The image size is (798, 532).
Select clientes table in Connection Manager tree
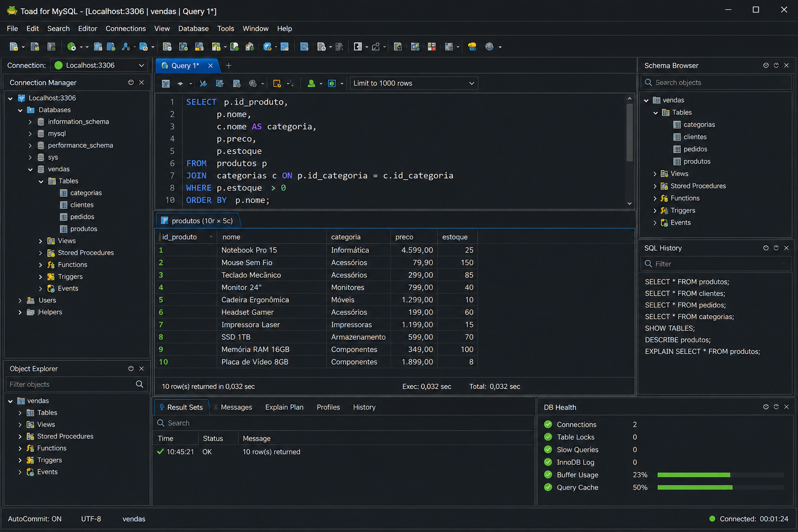pyautogui.click(x=82, y=205)
